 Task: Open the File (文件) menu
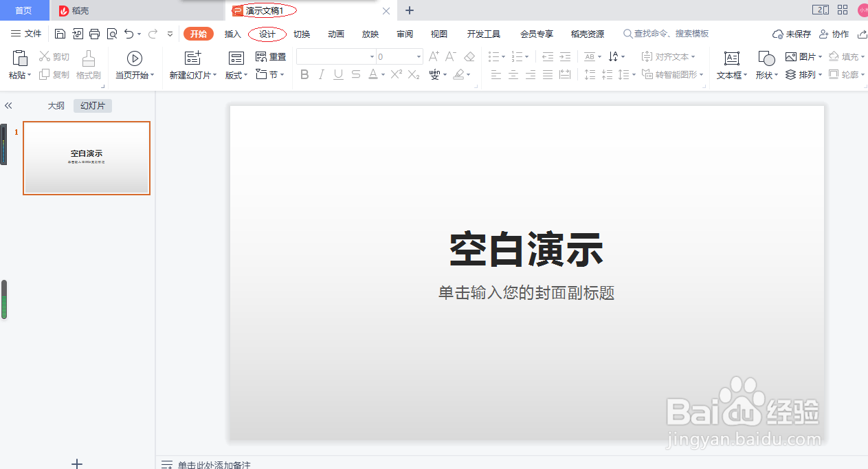(x=26, y=34)
